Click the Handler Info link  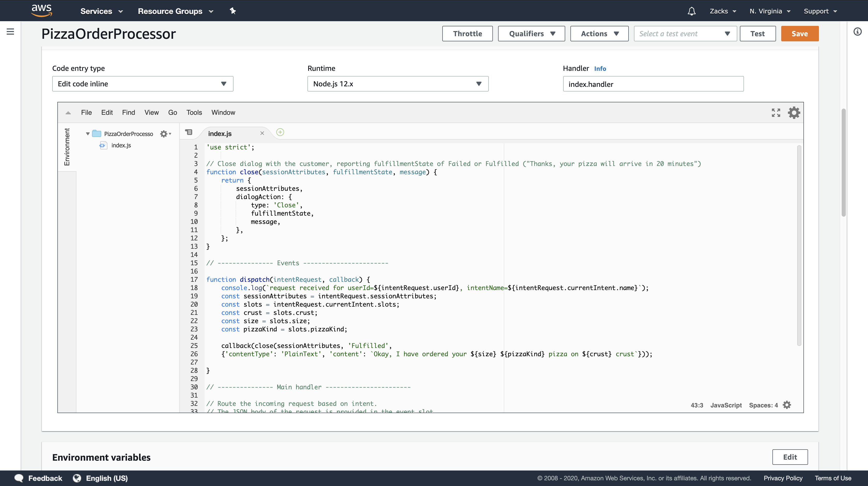point(600,69)
